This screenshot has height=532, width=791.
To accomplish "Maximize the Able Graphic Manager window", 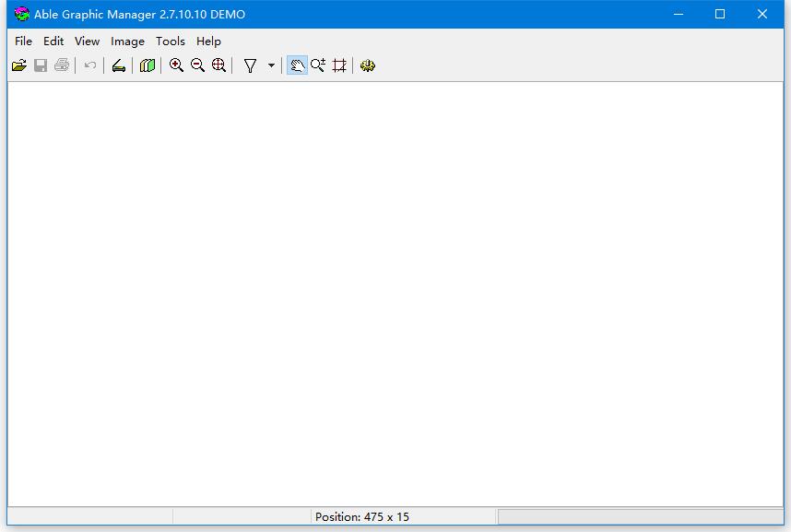I will pyautogui.click(x=720, y=14).
